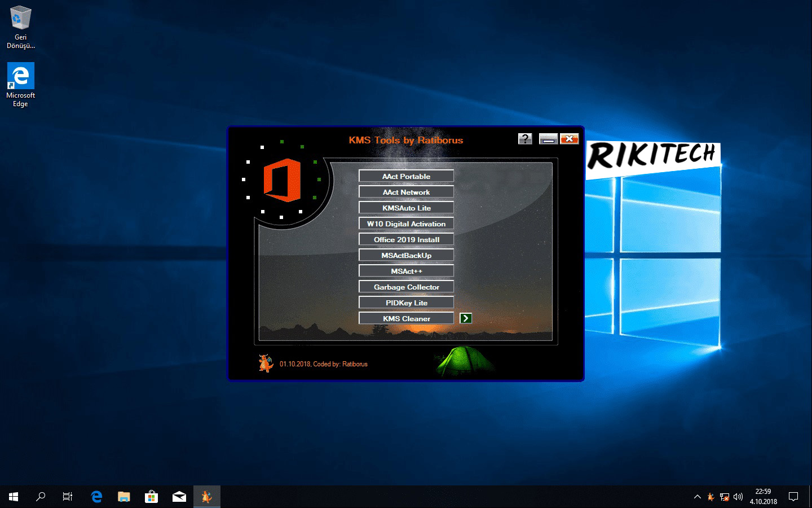The image size is (812, 508).
Task: Click the KMS Tools tray icon
Action: (711, 497)
